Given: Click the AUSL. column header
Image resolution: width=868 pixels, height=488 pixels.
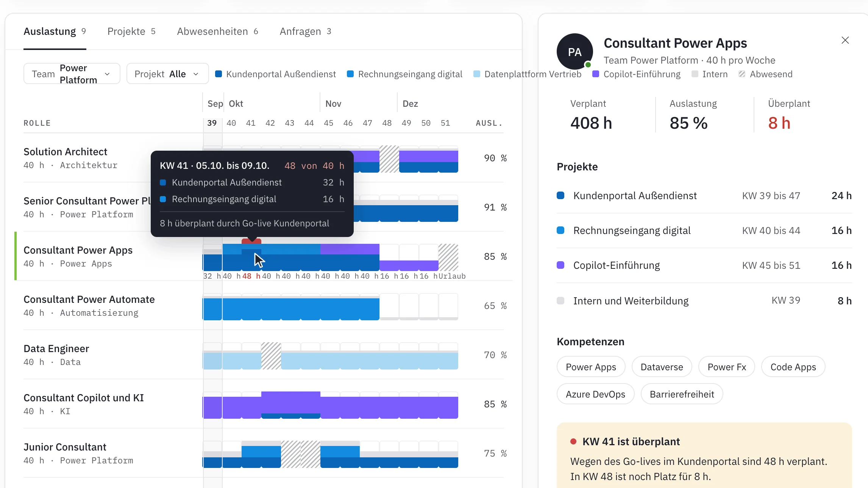Looking at the screenshot, I should (x=489, y=123).
